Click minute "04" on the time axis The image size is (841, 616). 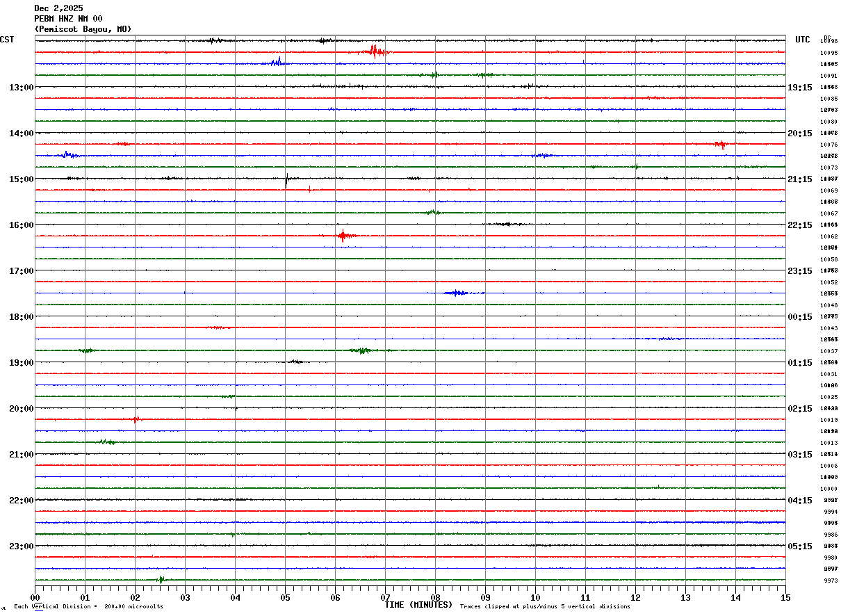click(235, 597)
